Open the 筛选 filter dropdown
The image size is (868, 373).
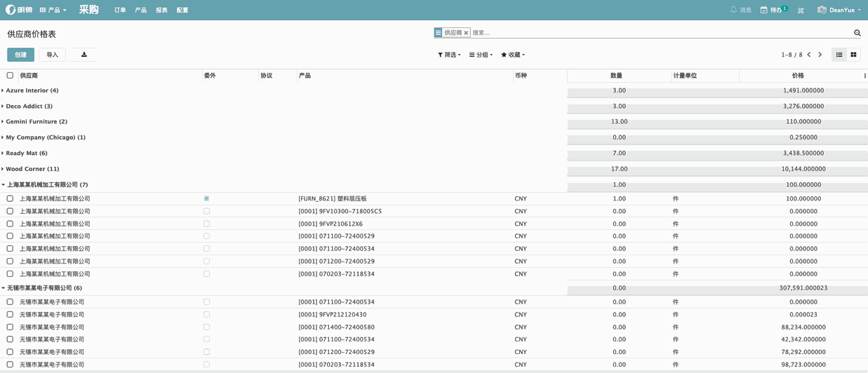[449, 55]
